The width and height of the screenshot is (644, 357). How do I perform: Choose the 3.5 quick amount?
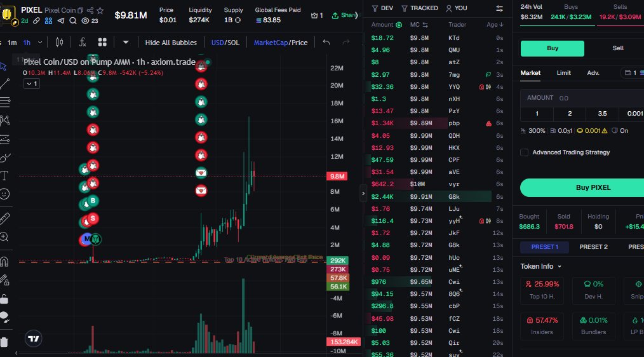pos(602,114)
